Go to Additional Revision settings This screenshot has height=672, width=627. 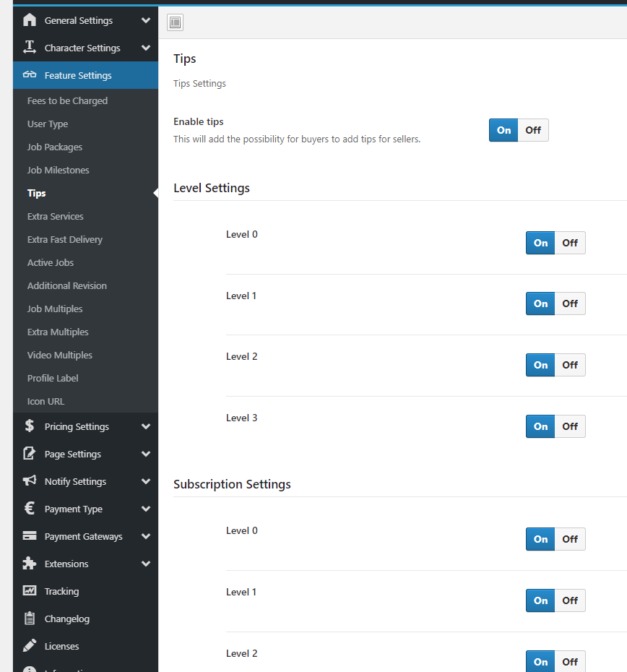pos(67,286)
